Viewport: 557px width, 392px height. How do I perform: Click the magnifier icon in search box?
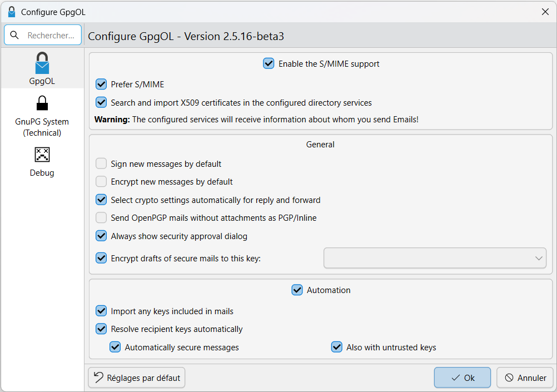[14, 35]
